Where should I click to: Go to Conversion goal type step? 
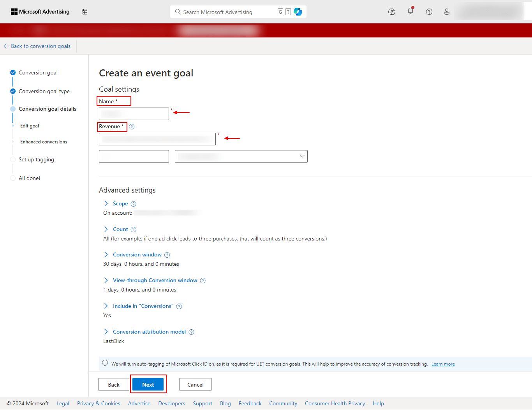click(44, 91)
